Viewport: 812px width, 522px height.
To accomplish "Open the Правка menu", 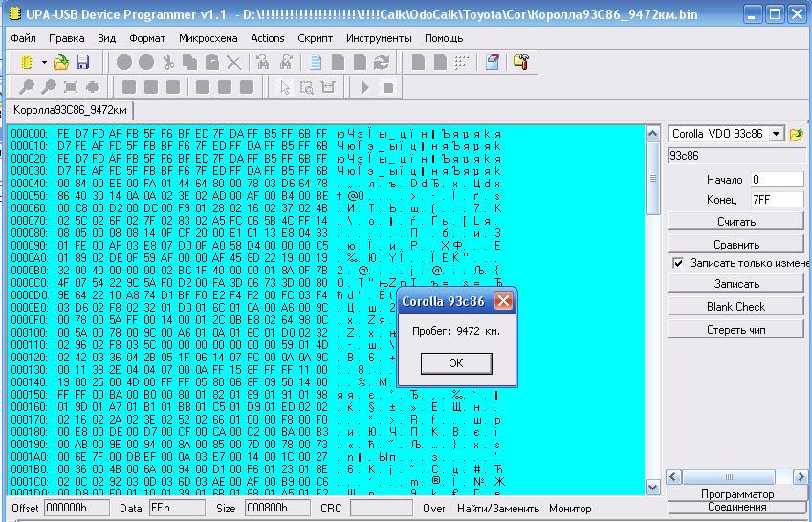I will pyautogui.click(x=66, y=38).
